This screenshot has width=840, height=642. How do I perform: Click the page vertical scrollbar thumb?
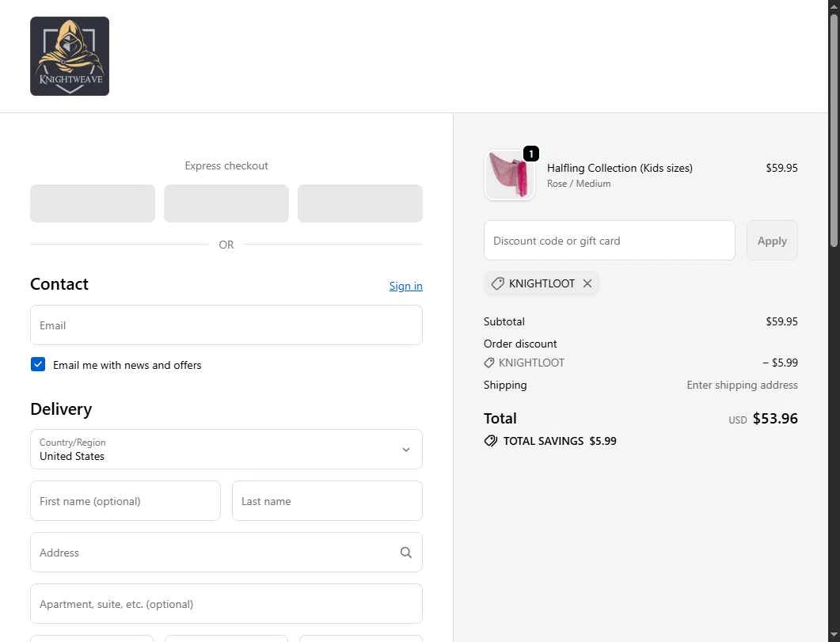tap(834, 130)
